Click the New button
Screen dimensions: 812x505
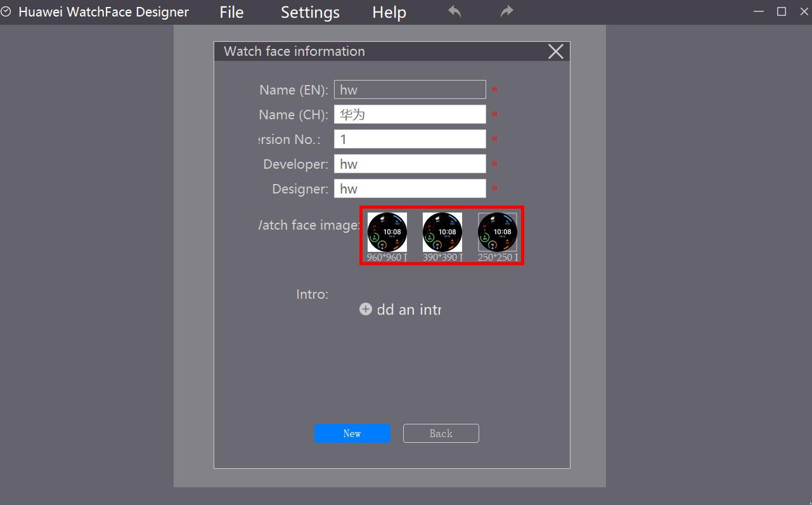point(352,433)
